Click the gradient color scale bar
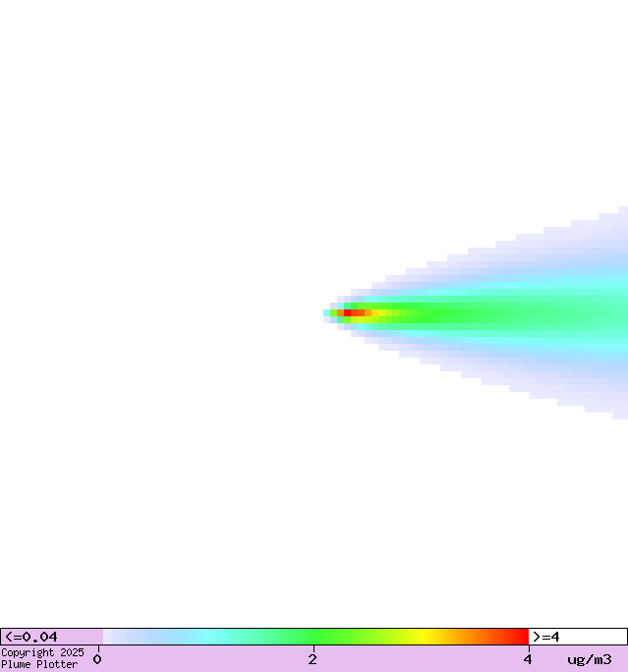Screen dimensions: 628x672 coord(315,637)
